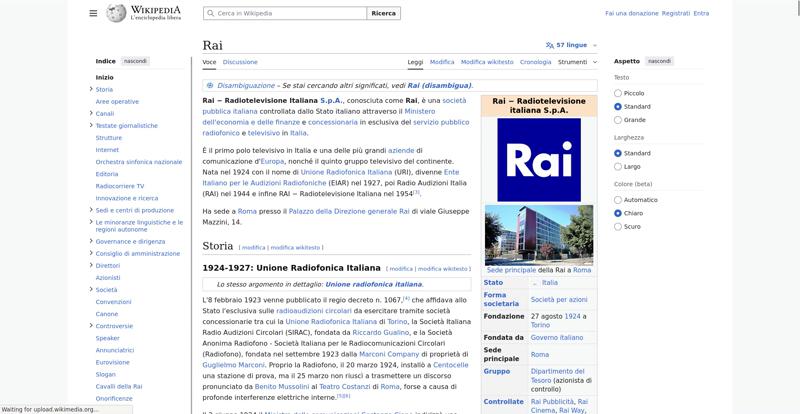Click the Rai blue logo image
Screen dimensions: 800x414
coord(538,159)
